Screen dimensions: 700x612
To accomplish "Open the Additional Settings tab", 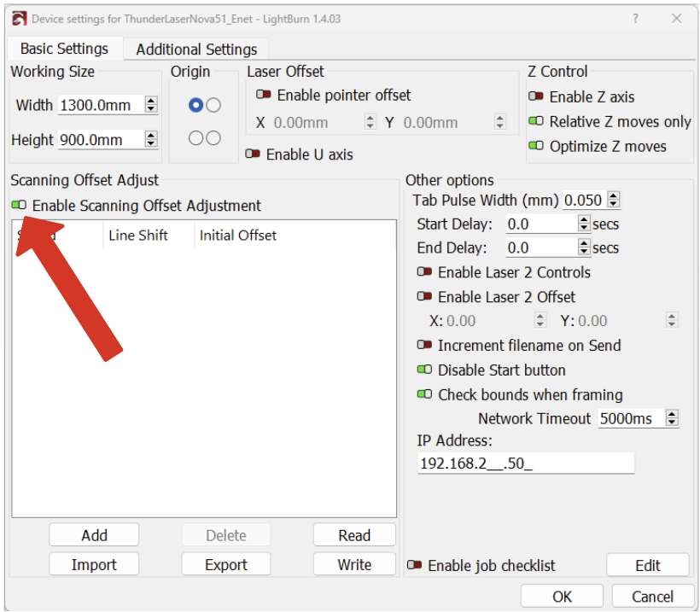I will [x=196, y=50].
